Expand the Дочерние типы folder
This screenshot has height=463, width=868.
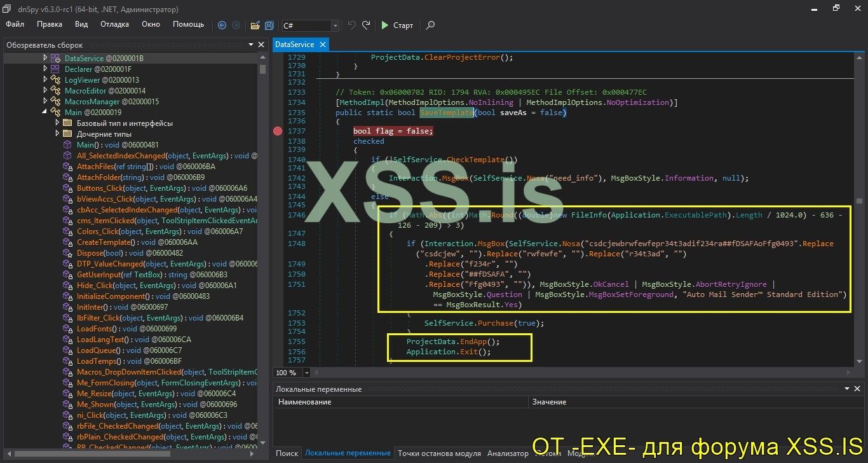point(57,134)
